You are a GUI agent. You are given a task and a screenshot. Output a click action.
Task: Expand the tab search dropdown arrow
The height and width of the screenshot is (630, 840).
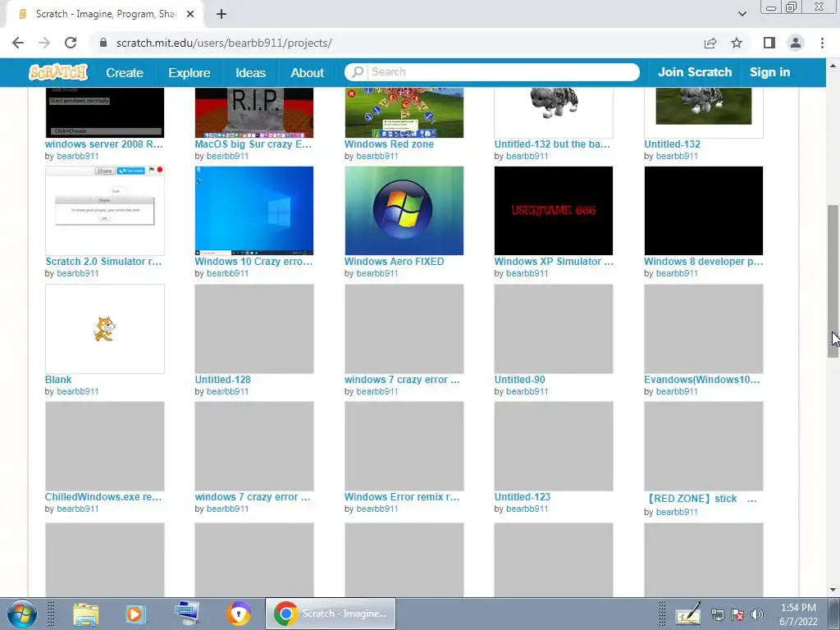(742, 14)
